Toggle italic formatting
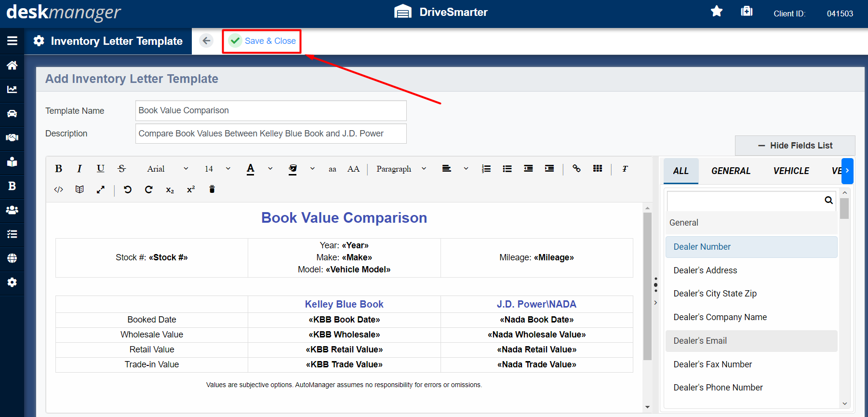This screenshot has width=868, height=417. 80,169
